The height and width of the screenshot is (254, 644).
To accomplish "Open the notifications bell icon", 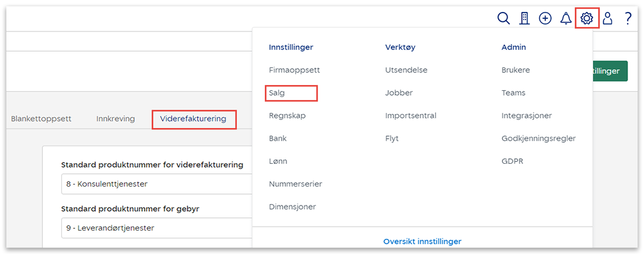I will [x=566, y=19].
